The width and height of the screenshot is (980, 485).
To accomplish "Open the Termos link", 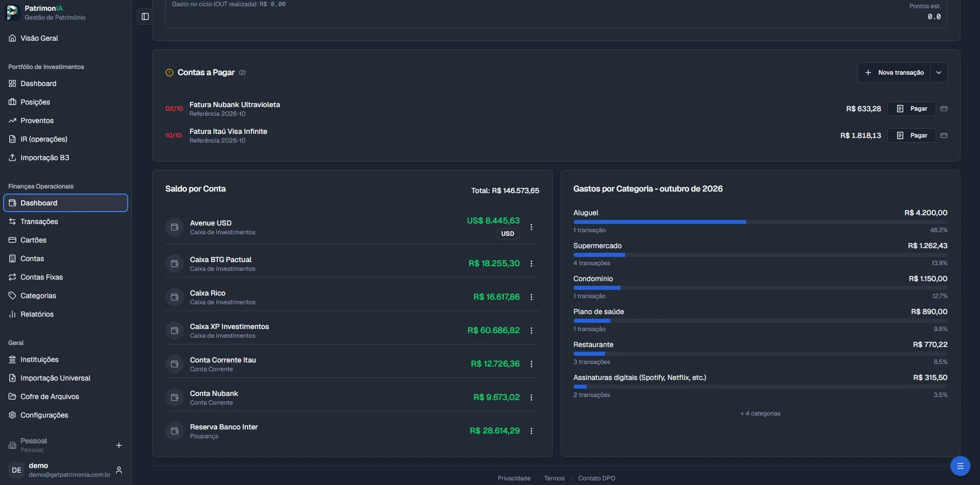I will tap(554, 478).
